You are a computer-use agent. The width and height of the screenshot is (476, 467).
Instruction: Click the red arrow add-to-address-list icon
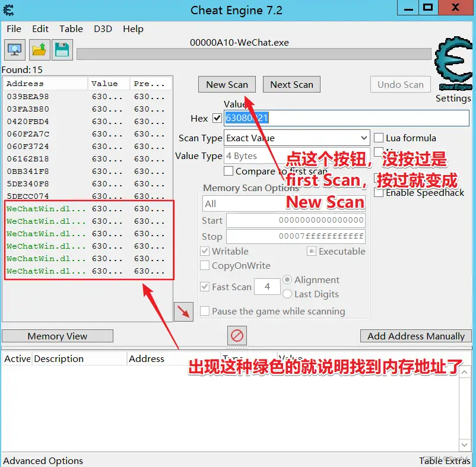coord(183,312)
